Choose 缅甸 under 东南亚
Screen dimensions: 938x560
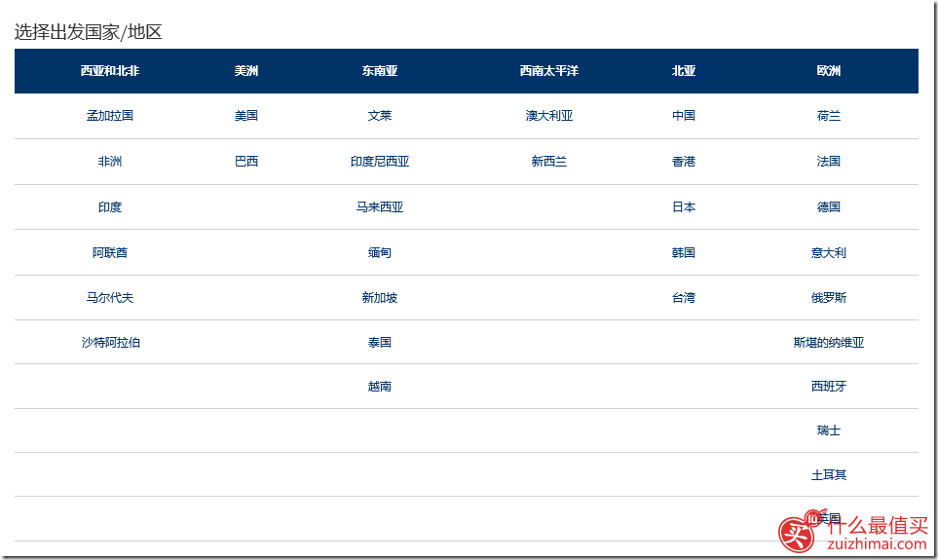[x=380, y=252]
